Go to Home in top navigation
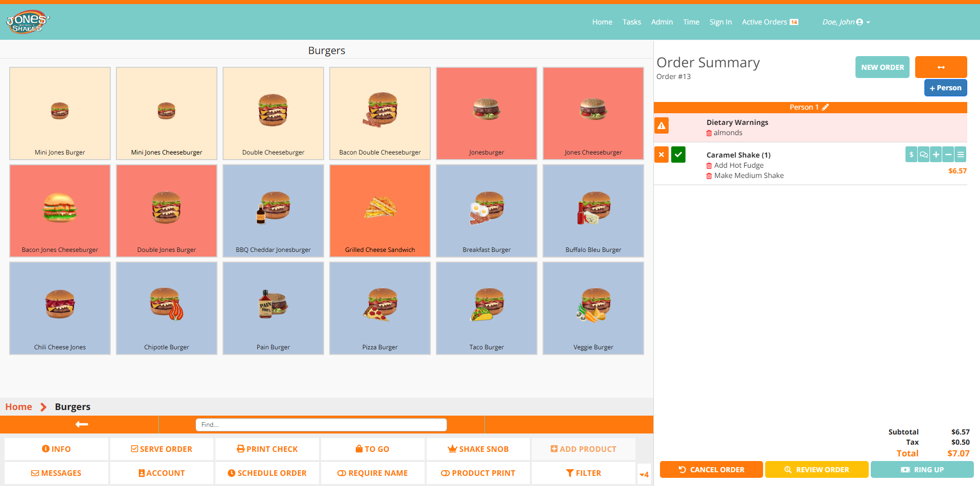 pyautogui.click(x=602, y=22)
